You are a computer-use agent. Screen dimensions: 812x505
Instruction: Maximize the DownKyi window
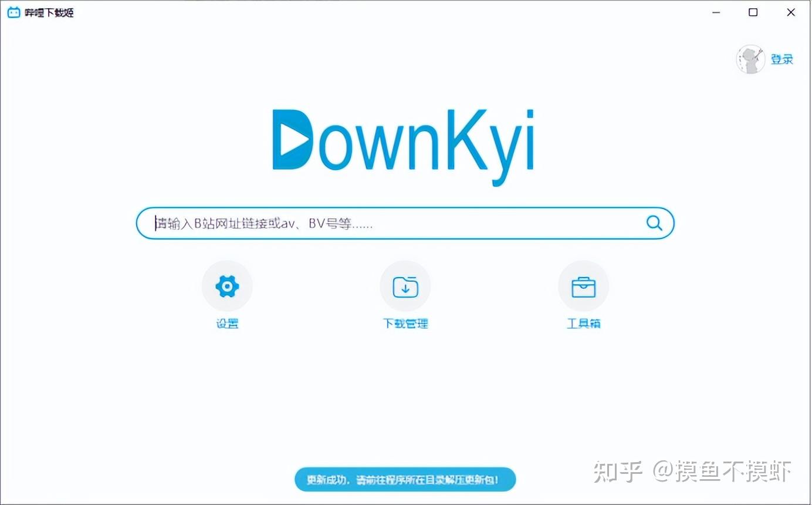pos(753,12)
